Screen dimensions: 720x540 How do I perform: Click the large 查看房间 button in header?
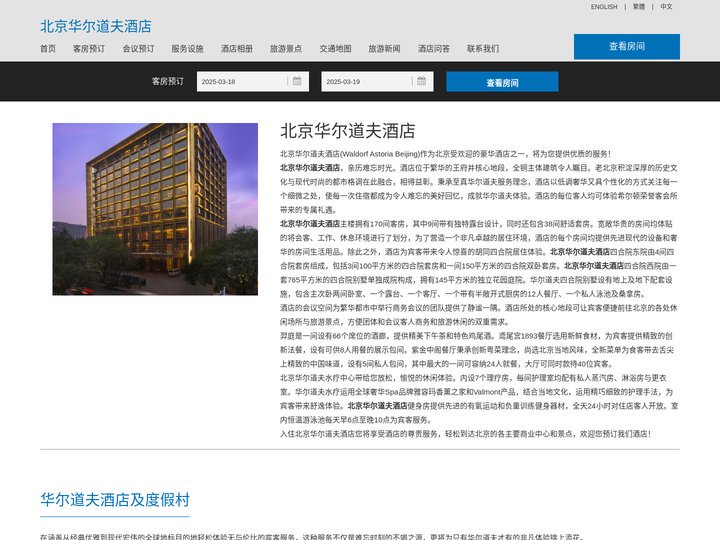tap(627, 46)
